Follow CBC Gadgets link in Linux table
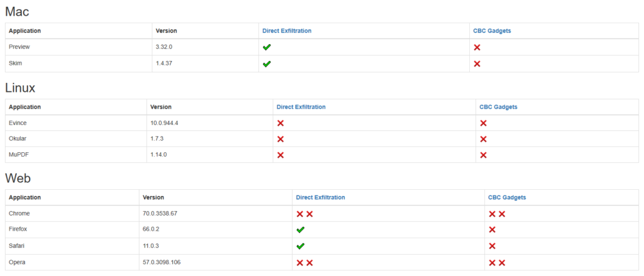The image size is (644, 276). 498,107
